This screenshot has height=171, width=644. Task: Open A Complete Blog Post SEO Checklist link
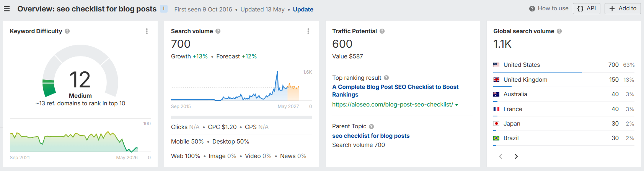click(395, 91)
